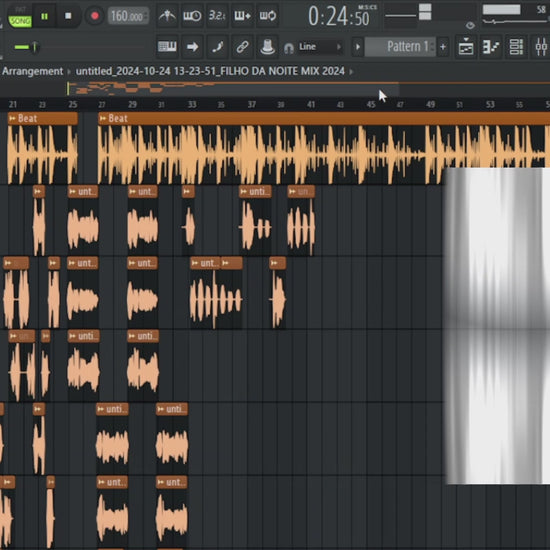Open clip menu icon of bar 21 Beat clip
This screenshot has width=550, height=550.
[x=12, y=119]
